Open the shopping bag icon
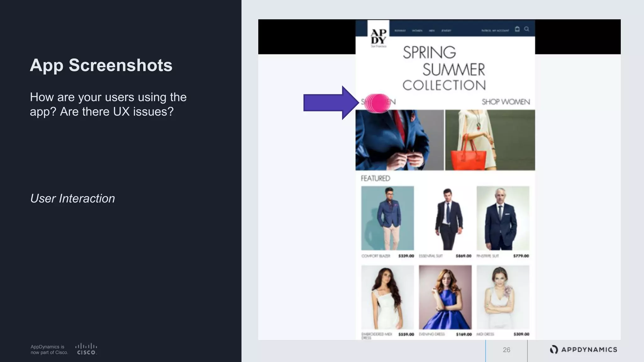Image resolution: width=644 pixels, height=362 pixels. pos(517,29)
